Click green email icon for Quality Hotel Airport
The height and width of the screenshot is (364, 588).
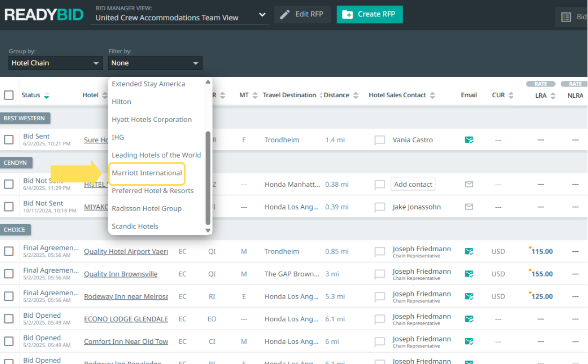coord(469,252)
